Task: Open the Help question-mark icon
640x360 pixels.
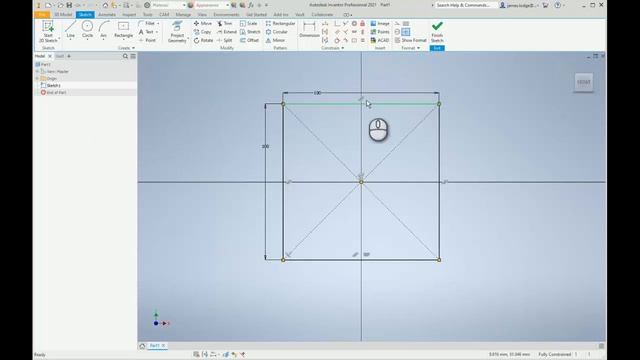Action: (558, 5)
